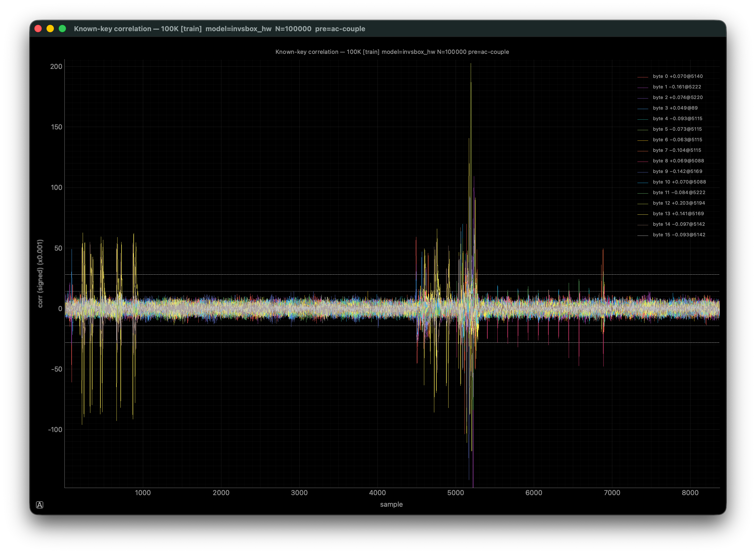The height and width of the screenshot is (554, 756).
Task: Click the window title bar text
Action: point(219,29)
